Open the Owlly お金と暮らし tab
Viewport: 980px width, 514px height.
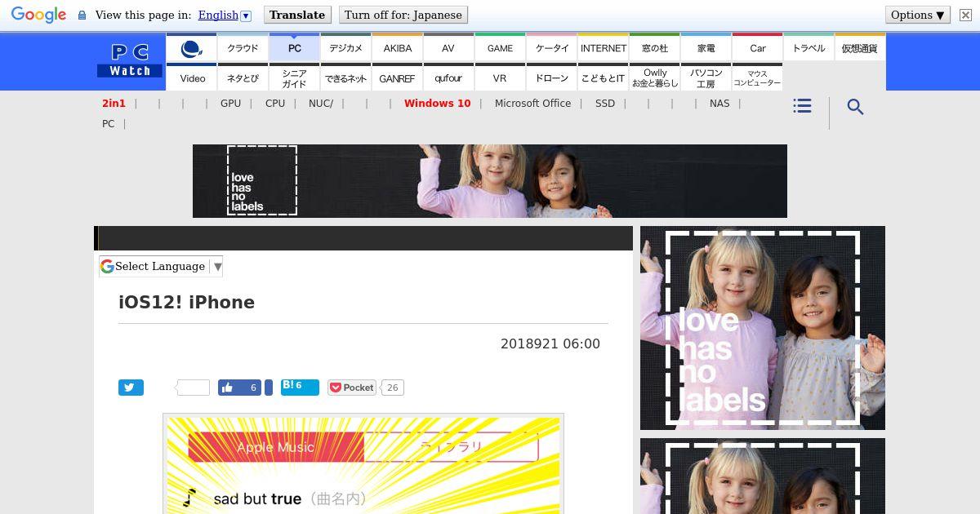tap(655, 78)
